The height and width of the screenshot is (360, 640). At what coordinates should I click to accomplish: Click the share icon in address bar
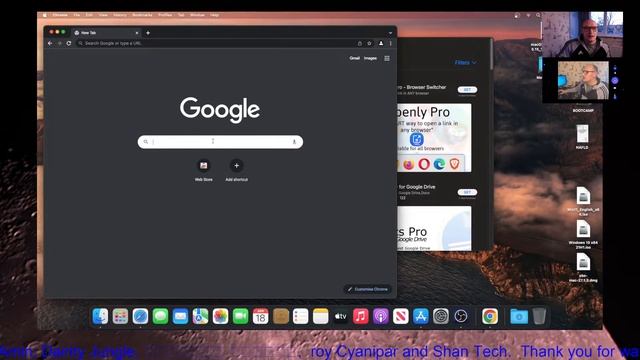point(360,43)
